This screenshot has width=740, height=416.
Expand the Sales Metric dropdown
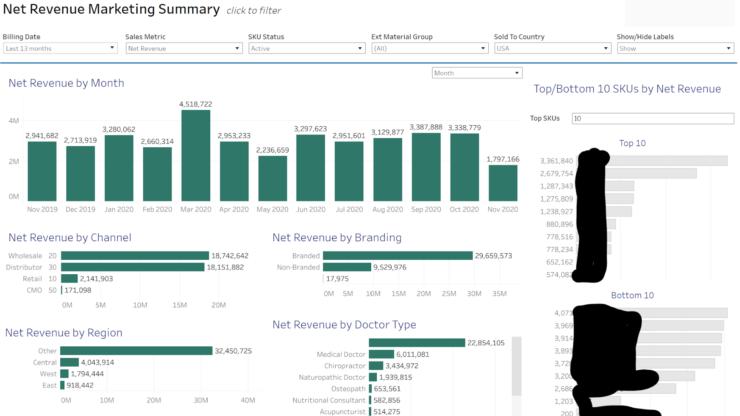(x=181, y=48)
